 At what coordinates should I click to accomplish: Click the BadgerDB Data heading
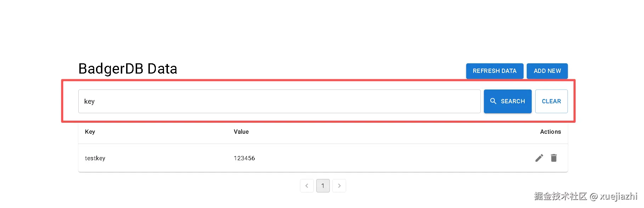[x=128, y=69]
